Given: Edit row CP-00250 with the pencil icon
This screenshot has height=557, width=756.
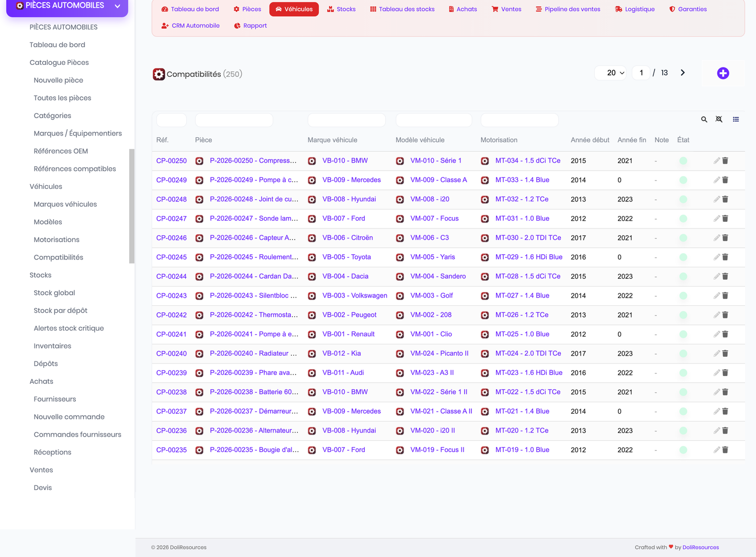Looking at the screenshot, I should tap(717, 161).
